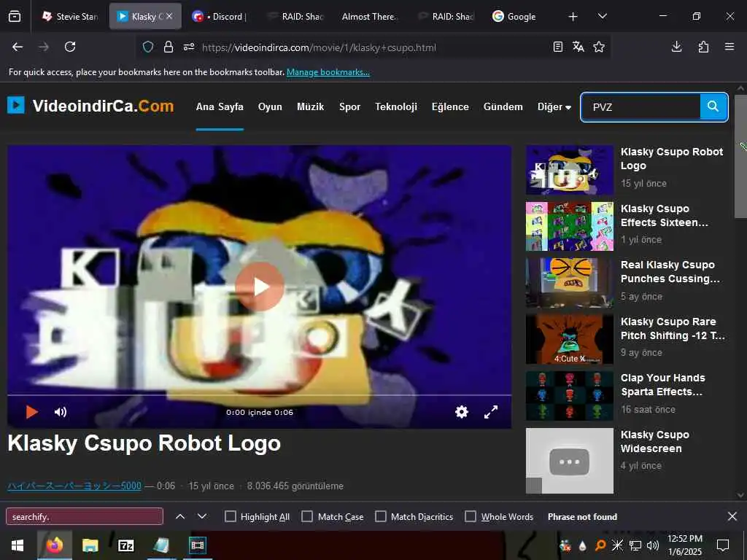
Task: Open the video editor taskbar icon
Action: point(197,545)
